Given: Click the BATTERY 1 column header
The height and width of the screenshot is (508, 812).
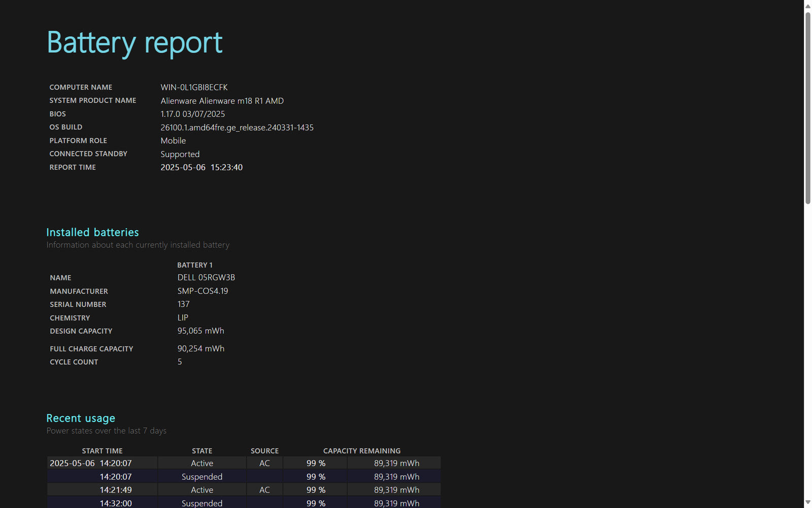Looking at the screenshot, I should (x=195, y=265).
